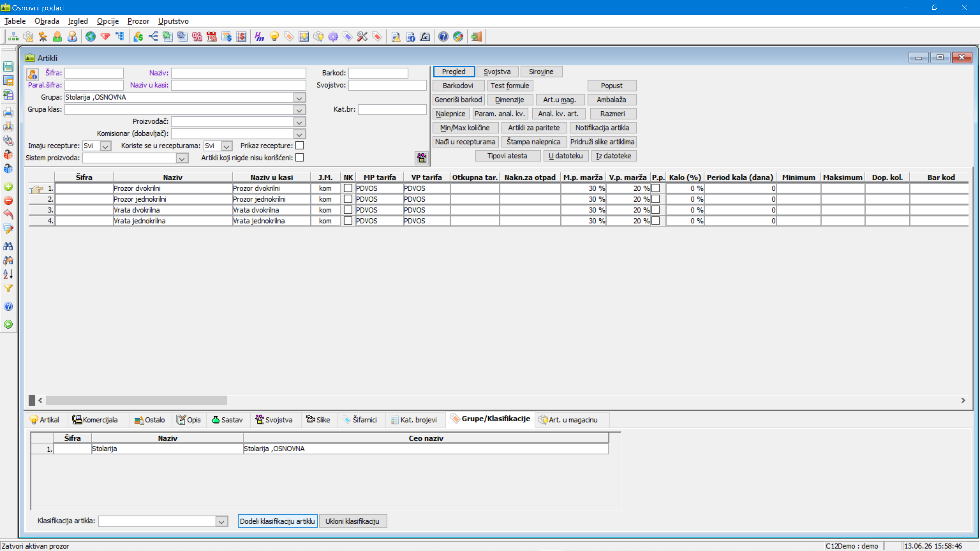Click the green plus add-record icon
This screenshot has width=980, height=551.
tap(8, 186)
